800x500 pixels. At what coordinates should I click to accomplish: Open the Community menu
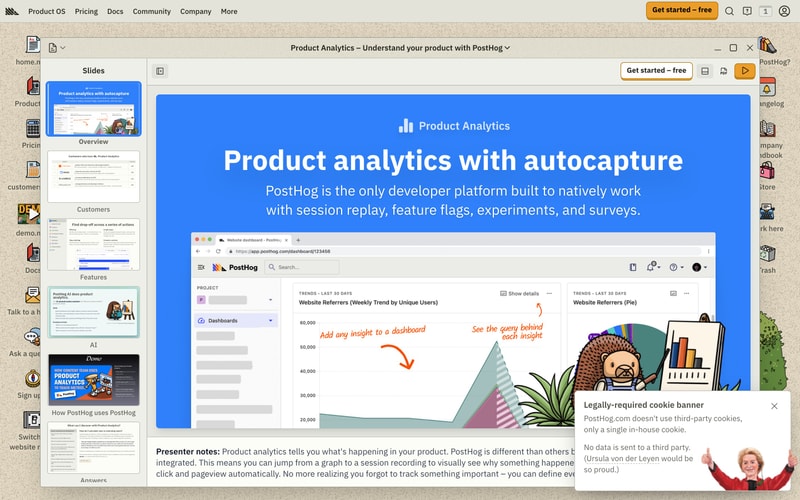[x=152, y=11]
